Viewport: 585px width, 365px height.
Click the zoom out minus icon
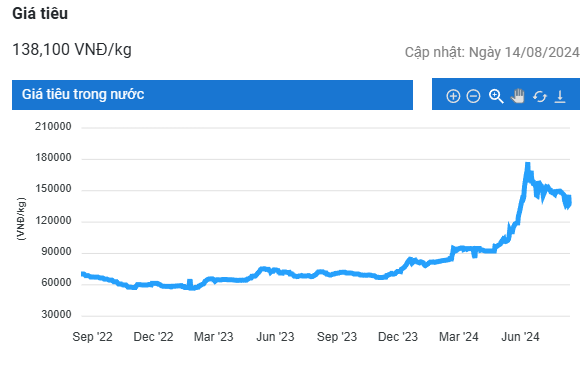(473, 96)
